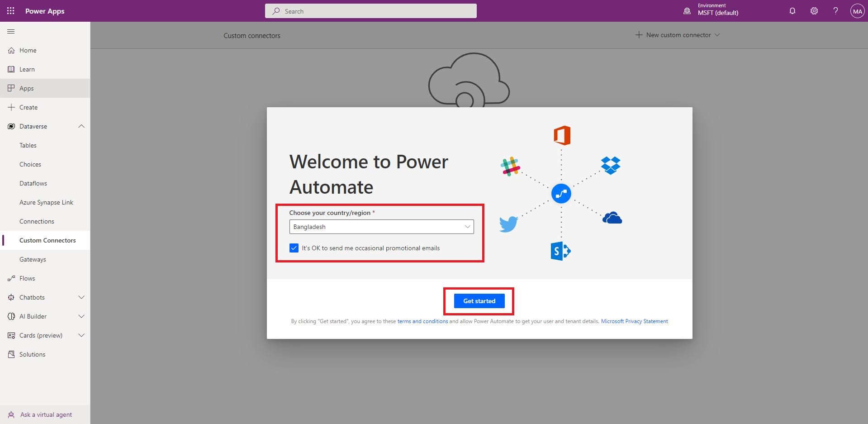Click the help question mark icon
The width and height of the screenshot is (868, 424).
point(835,11)
